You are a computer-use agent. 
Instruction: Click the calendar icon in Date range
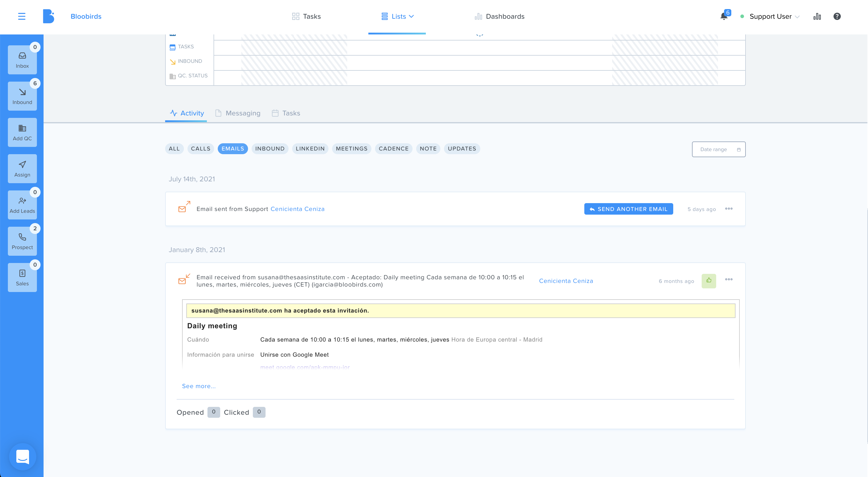tap(739, 150)
